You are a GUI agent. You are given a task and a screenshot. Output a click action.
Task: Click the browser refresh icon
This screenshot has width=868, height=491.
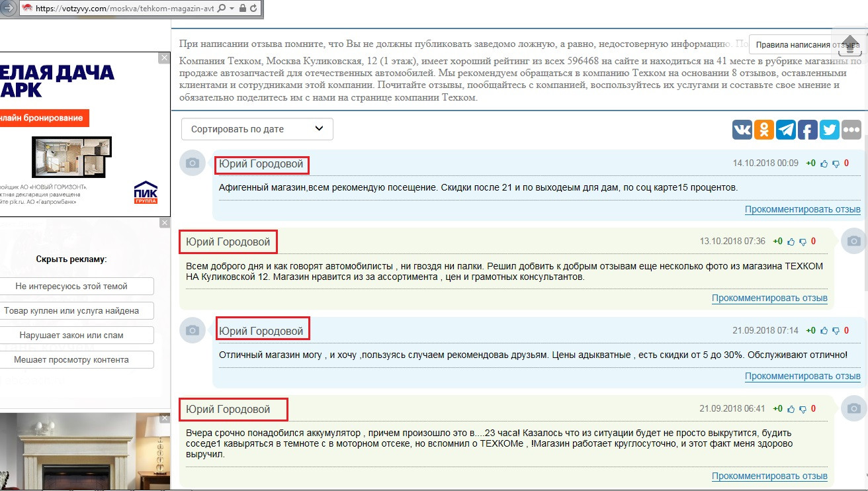tap(253, 8)
